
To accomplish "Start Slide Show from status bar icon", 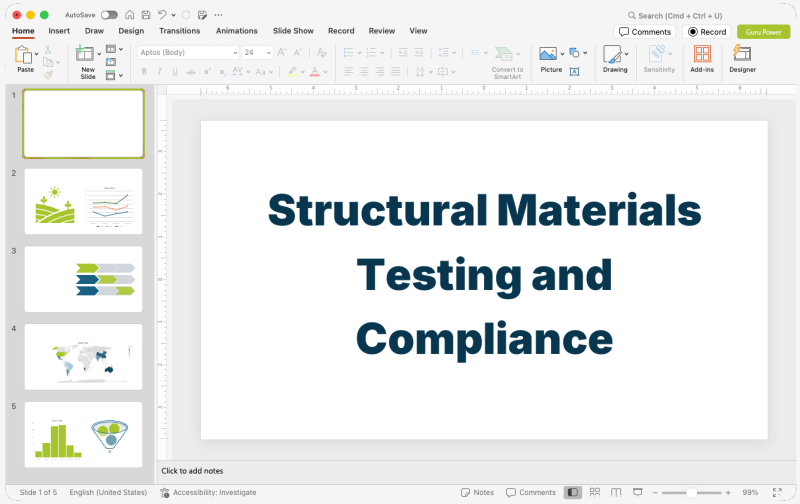I will pyautogui.click(x=637, y=492).
